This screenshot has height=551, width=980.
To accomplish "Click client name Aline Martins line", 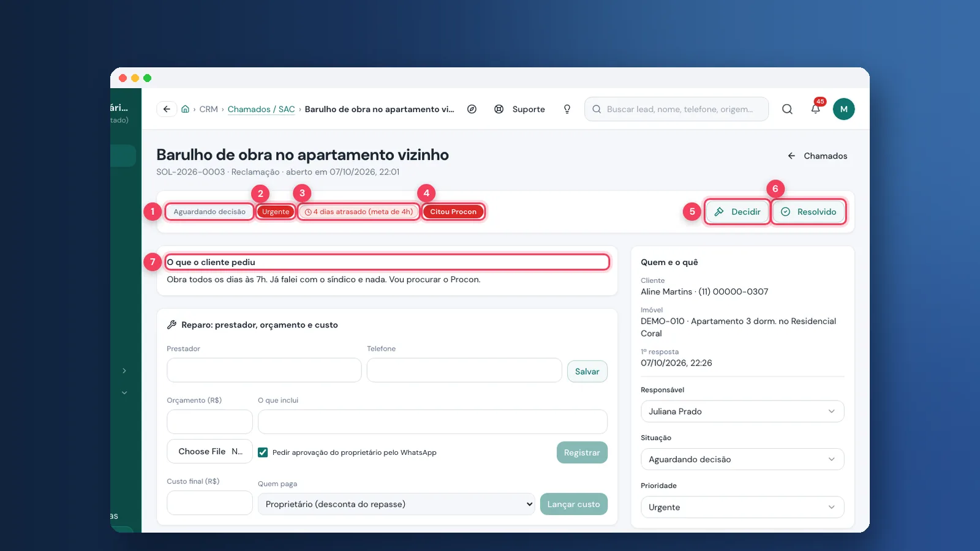I will (x=704, y=291).
